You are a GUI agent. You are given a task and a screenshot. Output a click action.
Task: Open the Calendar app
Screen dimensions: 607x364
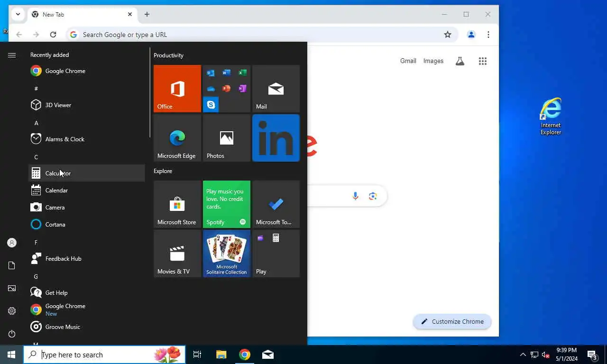(87, 191)
